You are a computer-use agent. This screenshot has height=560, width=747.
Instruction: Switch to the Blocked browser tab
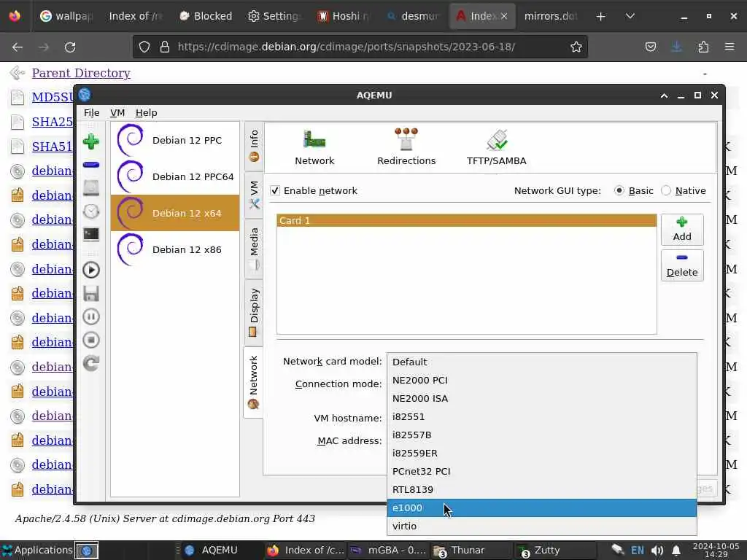point(206,16)
